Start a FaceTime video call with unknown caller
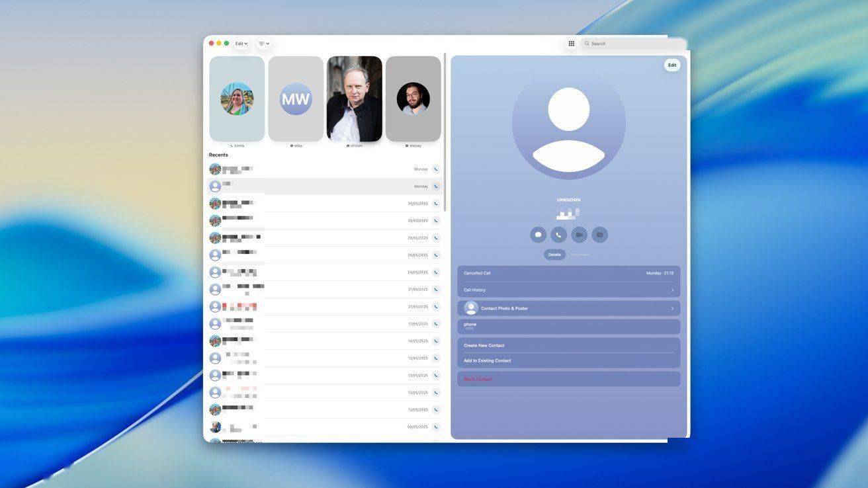The image size is (868, 488). 579,235
